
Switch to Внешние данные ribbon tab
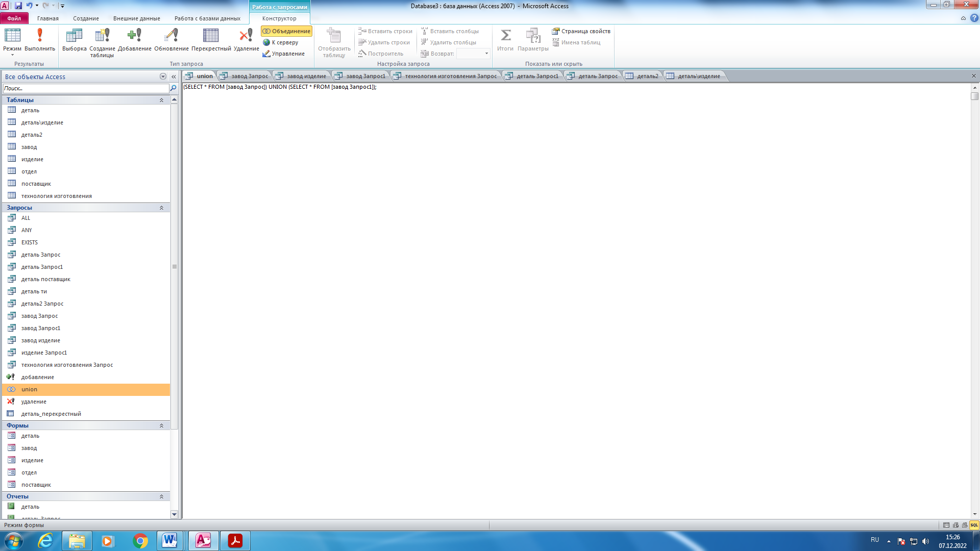(137, 18)
